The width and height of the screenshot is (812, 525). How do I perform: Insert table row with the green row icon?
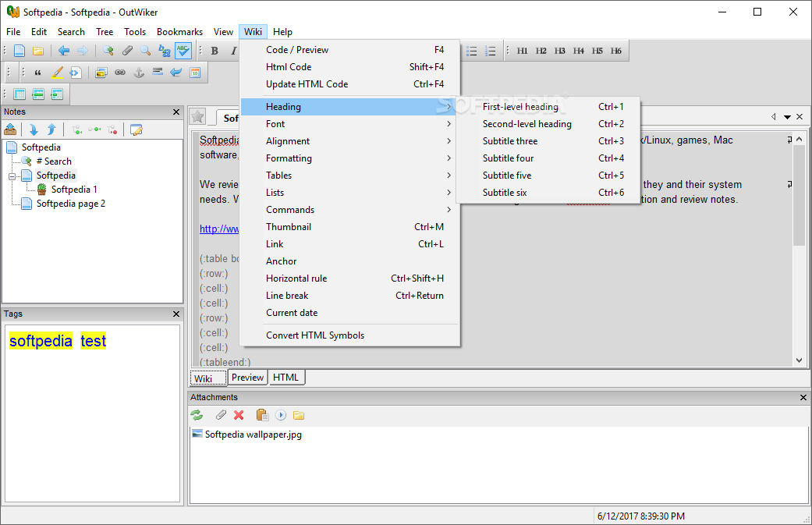point(37,94)
